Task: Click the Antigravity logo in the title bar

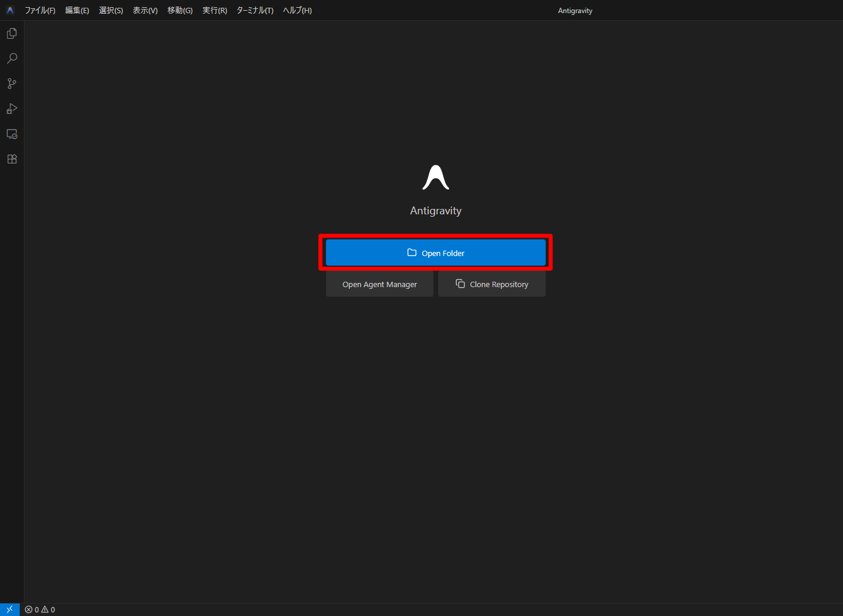Action: click(9, 10)
